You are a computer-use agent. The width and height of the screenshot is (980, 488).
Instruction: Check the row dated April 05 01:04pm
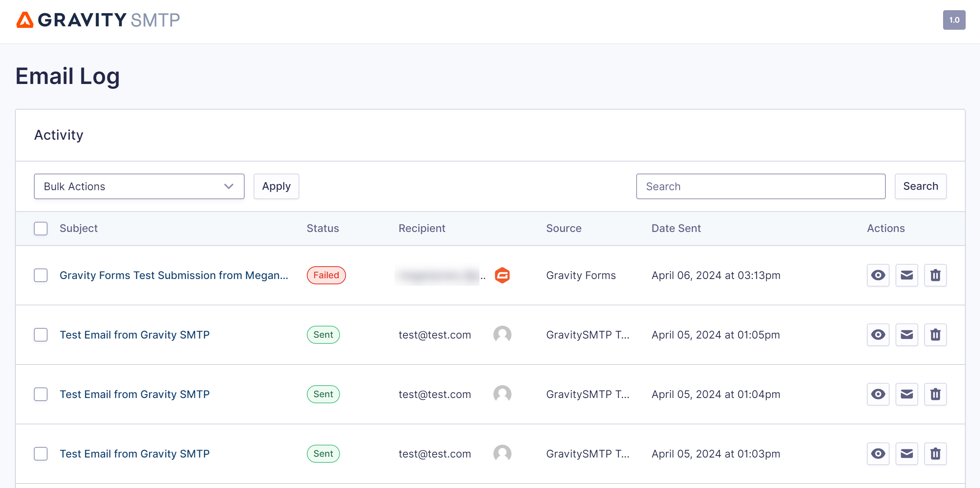[41, 395]
